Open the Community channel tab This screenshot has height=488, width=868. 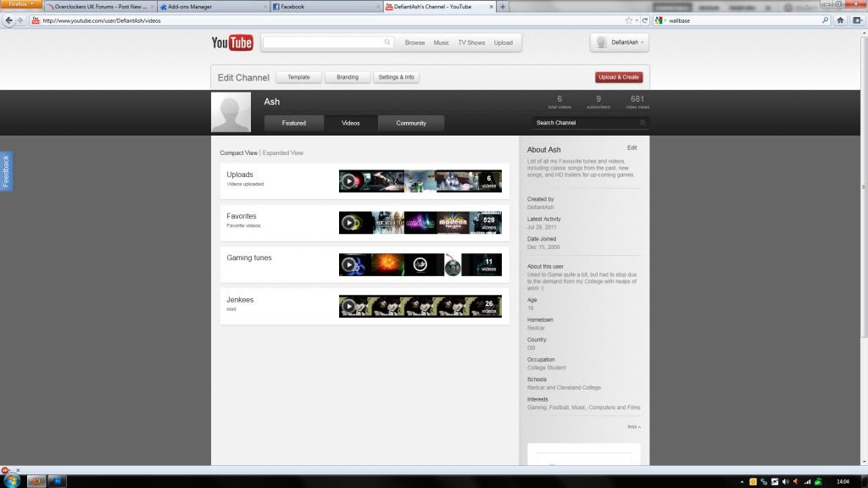pos(411,123)
